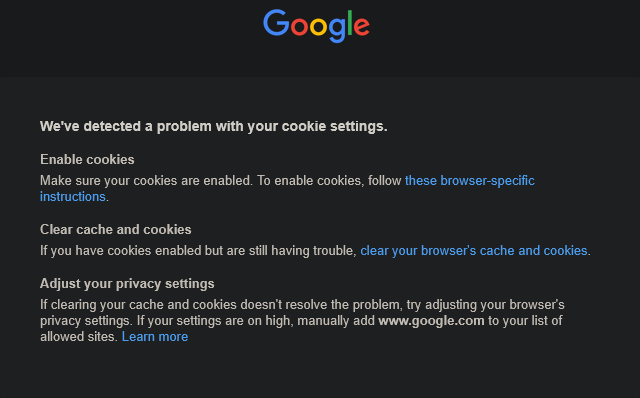Image resolution: width=640 pixels, height=398 pixels.
Task: Click the yellow letter o in Google logo
Action: (x=318, y=27)
